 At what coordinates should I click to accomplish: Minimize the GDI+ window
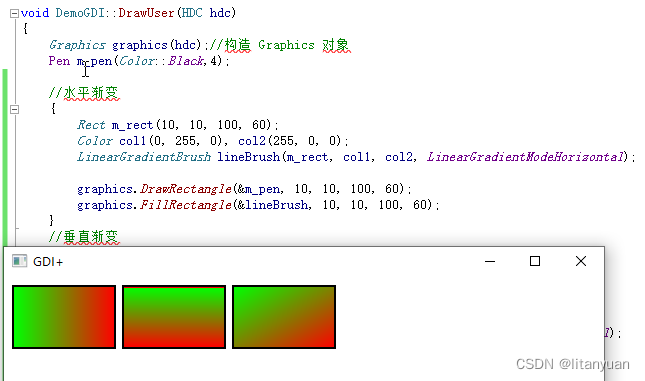[x=490, y=261]
